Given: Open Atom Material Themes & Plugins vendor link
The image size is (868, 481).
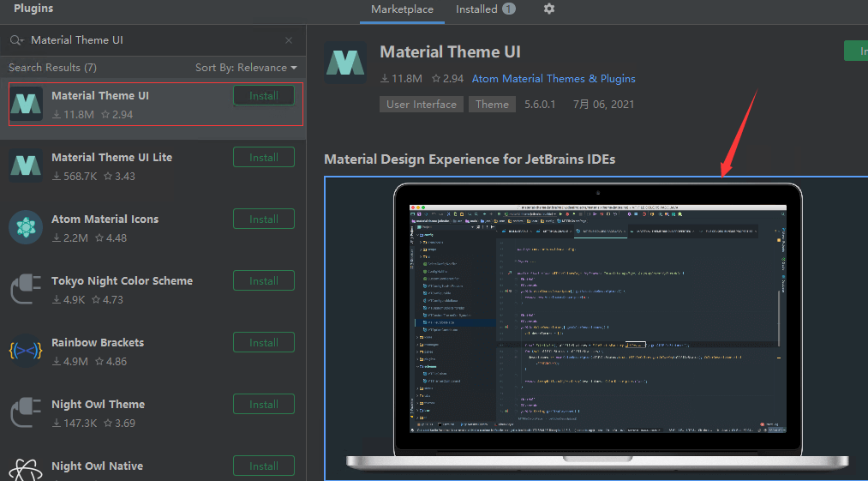Looking at the screenshot, I should 554,79.
